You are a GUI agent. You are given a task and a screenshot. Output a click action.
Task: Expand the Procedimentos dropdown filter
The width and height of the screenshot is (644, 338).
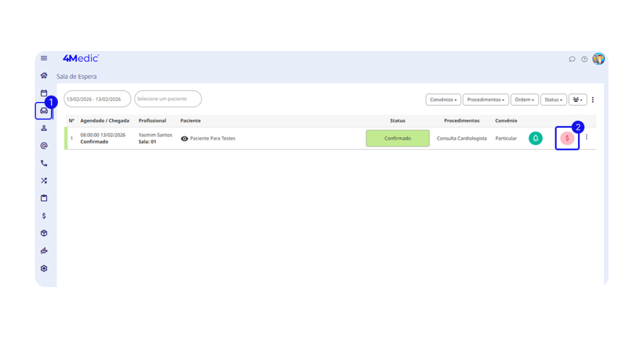pyautogui.click(x=486, y=99)
